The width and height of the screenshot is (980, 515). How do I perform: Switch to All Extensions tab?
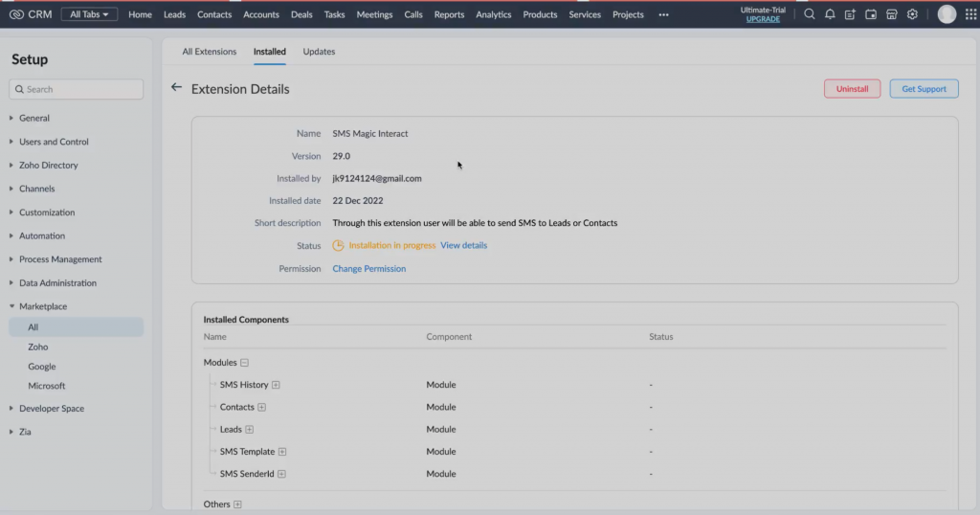(210, 52)
